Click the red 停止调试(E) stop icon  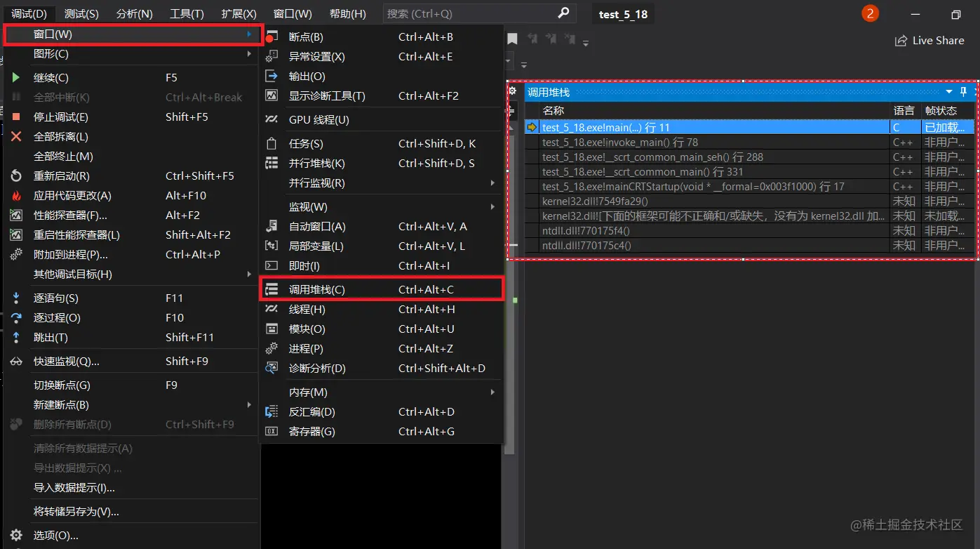tap(16, 117)
